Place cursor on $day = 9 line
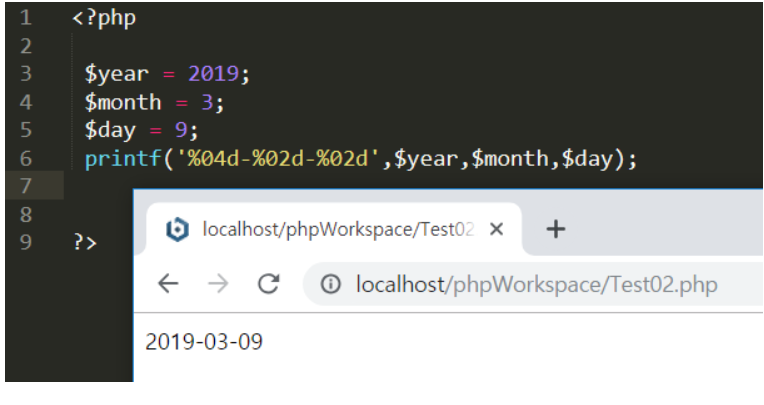764x405 pixels. pyautogui.click(x=141, y=130)
